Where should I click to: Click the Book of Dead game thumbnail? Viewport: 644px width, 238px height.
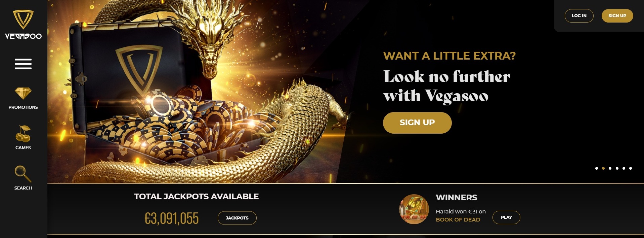pos(414,209)
